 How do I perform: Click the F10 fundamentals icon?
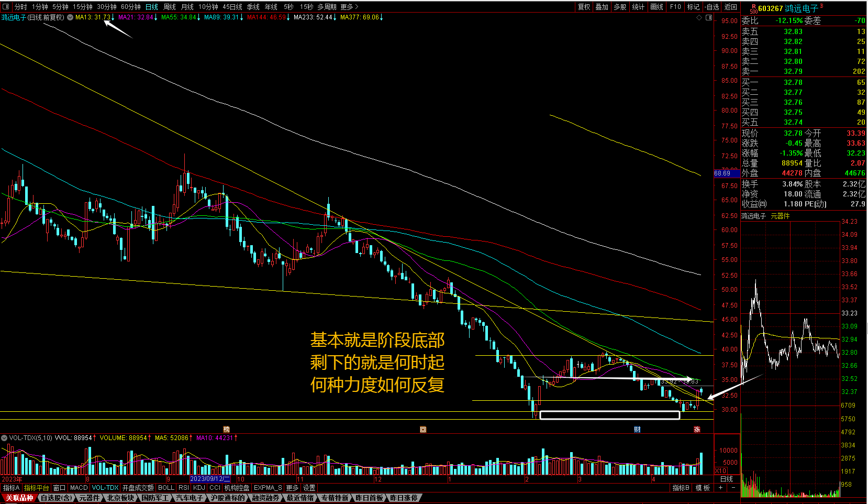pyautogui.click(x=675, y=7)
